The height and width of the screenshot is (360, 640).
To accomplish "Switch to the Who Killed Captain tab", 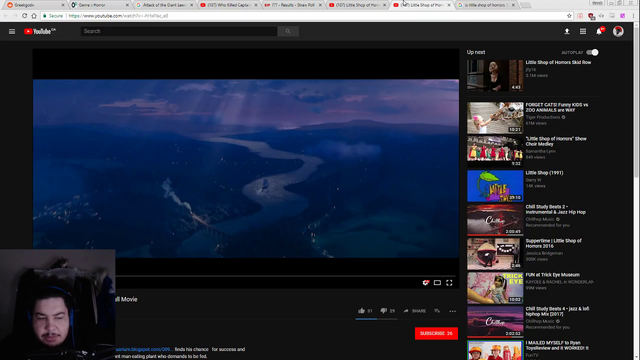I will coord(228,5).
